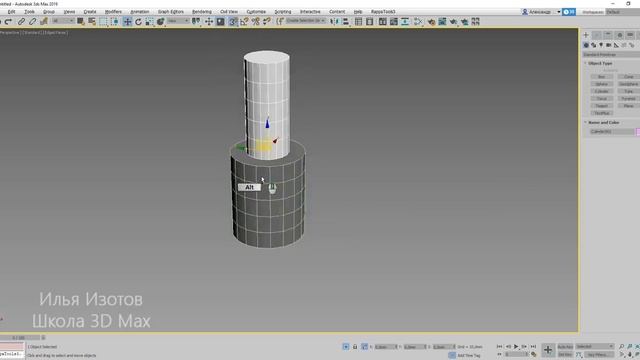
Task: Open Standard Primitives dropdown
Action: coord(611,54)
